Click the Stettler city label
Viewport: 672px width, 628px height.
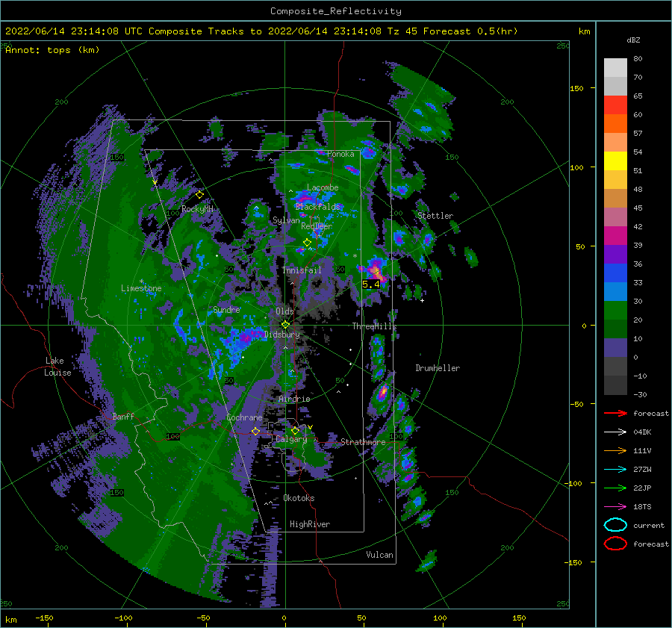(435, 216)
